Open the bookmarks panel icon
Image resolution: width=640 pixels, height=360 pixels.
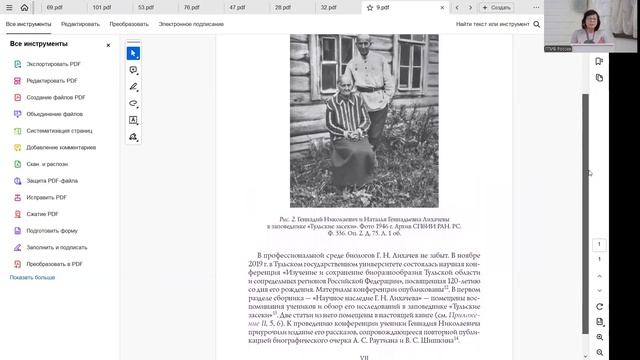[599, 61]
